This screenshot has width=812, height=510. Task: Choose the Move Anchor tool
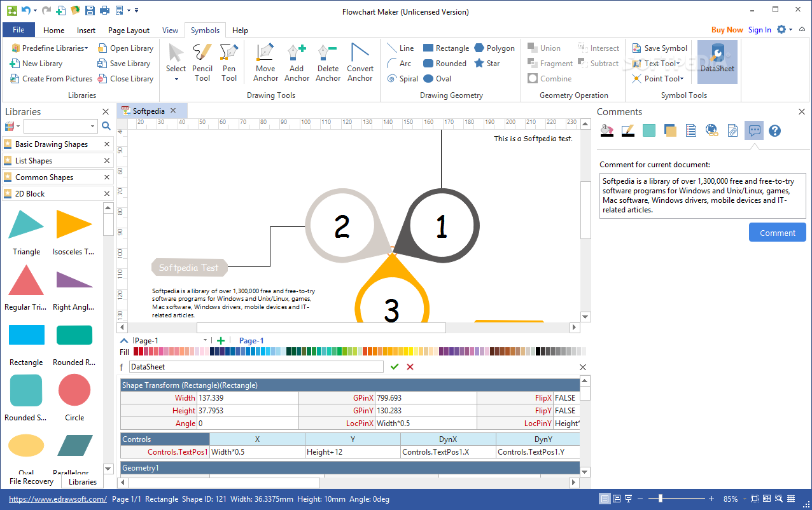[265, 62]
